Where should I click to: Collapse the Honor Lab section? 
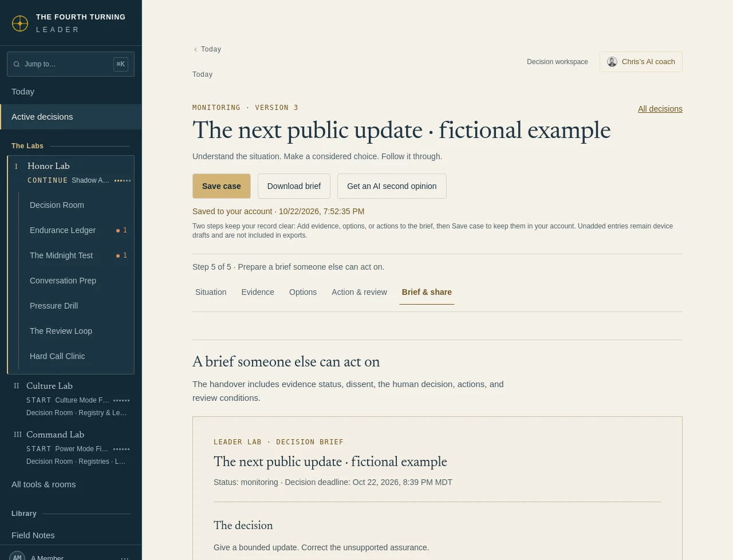[49, 166]
